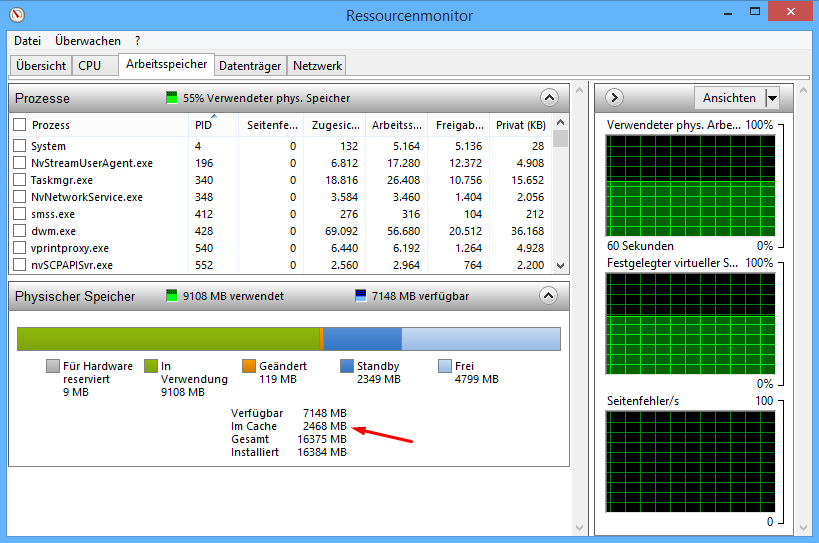Image resolution: width=819 pixels, height=543 pixels.
Task: Click main pane scroll up arrow
Action: [x=579, y=90]
